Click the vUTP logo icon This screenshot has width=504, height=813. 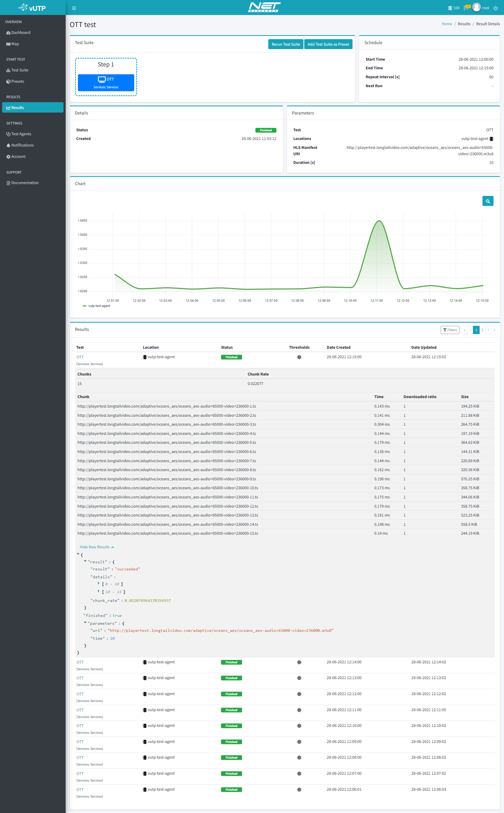point(23,7)
